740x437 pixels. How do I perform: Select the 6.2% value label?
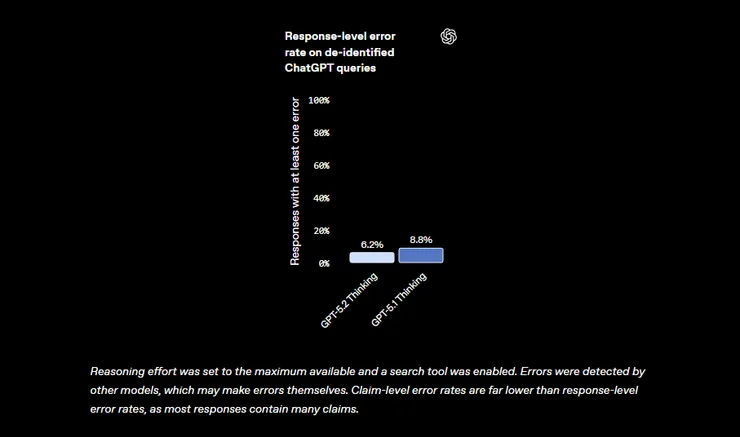(371, 244)
